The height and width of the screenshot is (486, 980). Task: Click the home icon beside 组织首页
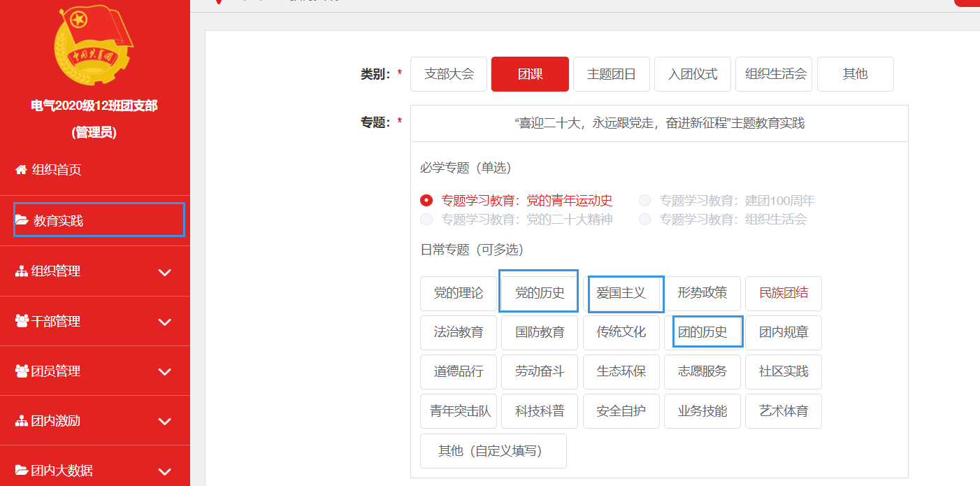click(x=21, y=169)
